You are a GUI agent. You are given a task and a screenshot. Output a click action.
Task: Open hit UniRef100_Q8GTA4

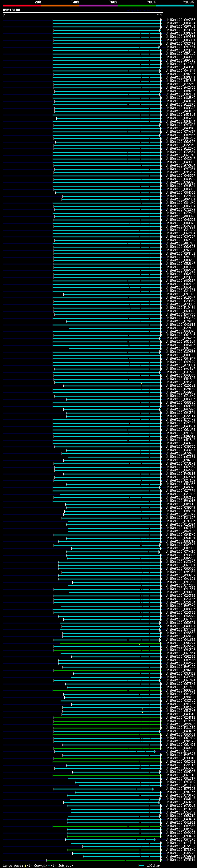180,23
